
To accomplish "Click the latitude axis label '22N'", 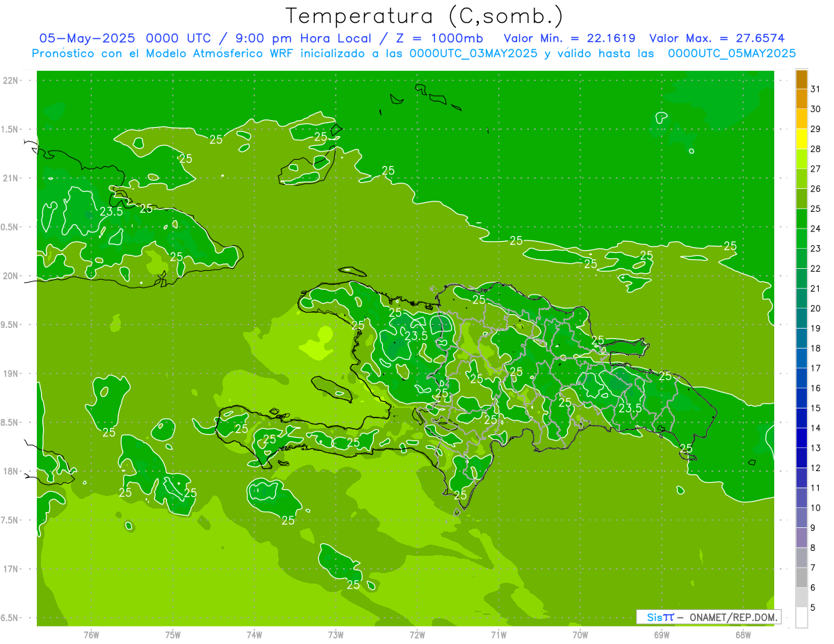I will click(x=10, y=80).
